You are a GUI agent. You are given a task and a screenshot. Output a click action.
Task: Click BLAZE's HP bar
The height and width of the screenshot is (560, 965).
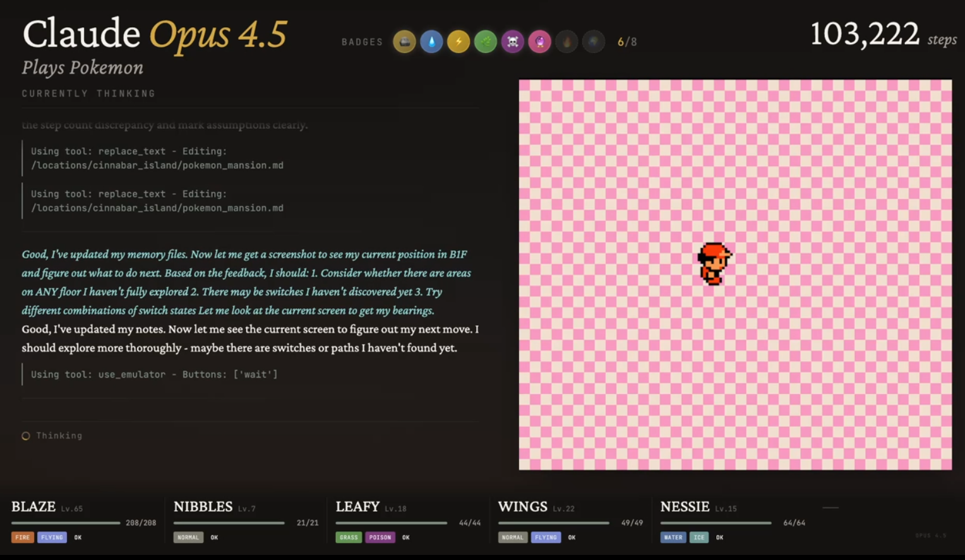coord(66,523)
